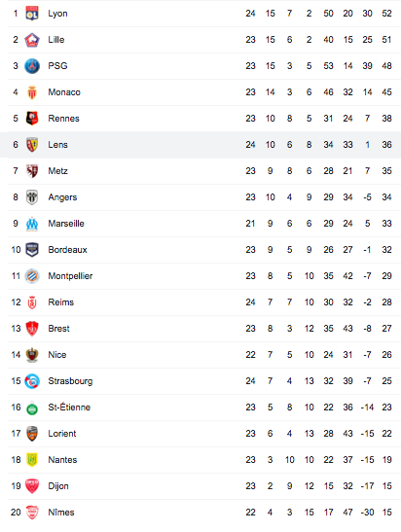Image resolution: width=401 pixels, height=532 pixels.
Task: Click the Monaco club crest icon
Action: 32,92
